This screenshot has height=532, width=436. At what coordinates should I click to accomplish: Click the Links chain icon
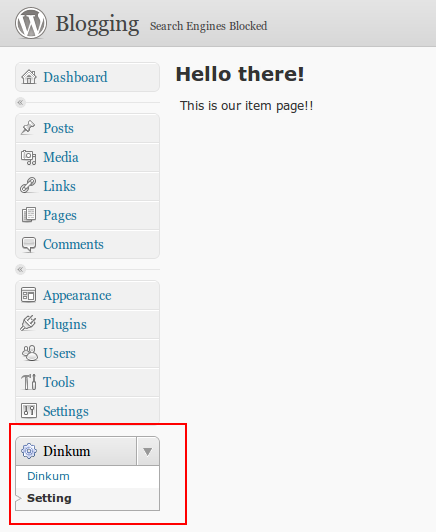(28, 186)
